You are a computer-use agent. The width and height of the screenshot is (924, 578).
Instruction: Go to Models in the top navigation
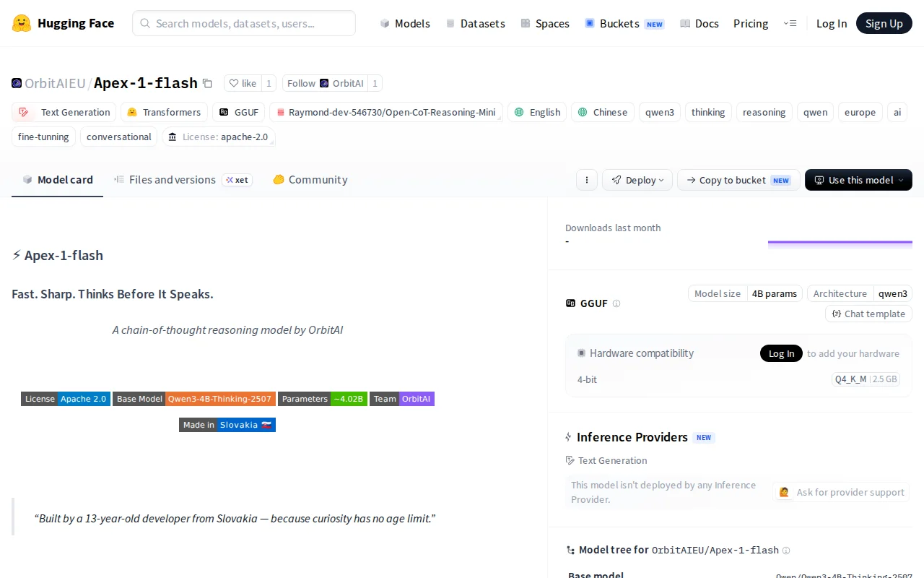[405, 23]
